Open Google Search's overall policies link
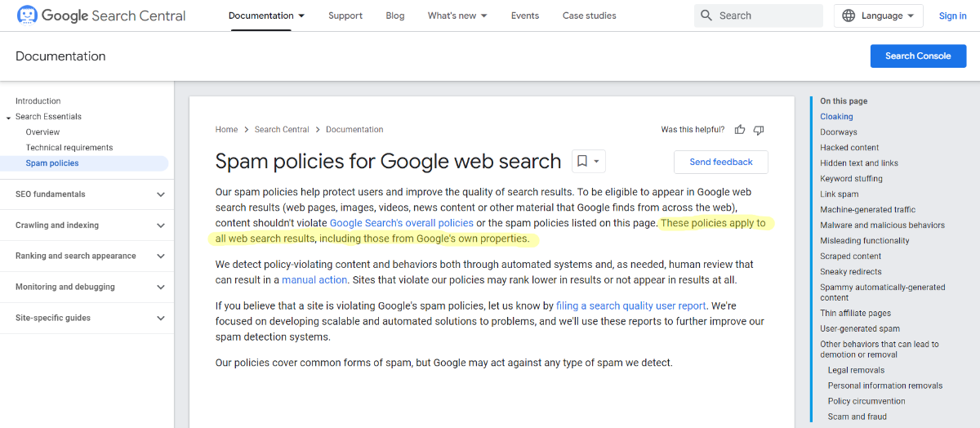 (402, 223)
